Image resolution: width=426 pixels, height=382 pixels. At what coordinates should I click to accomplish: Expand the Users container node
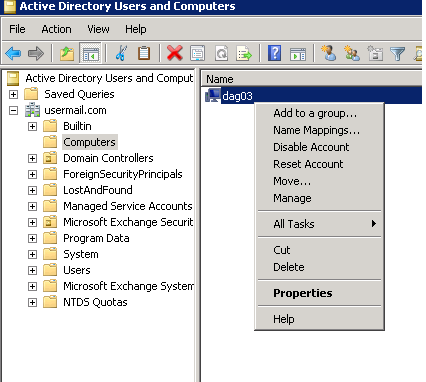point(32,270)
